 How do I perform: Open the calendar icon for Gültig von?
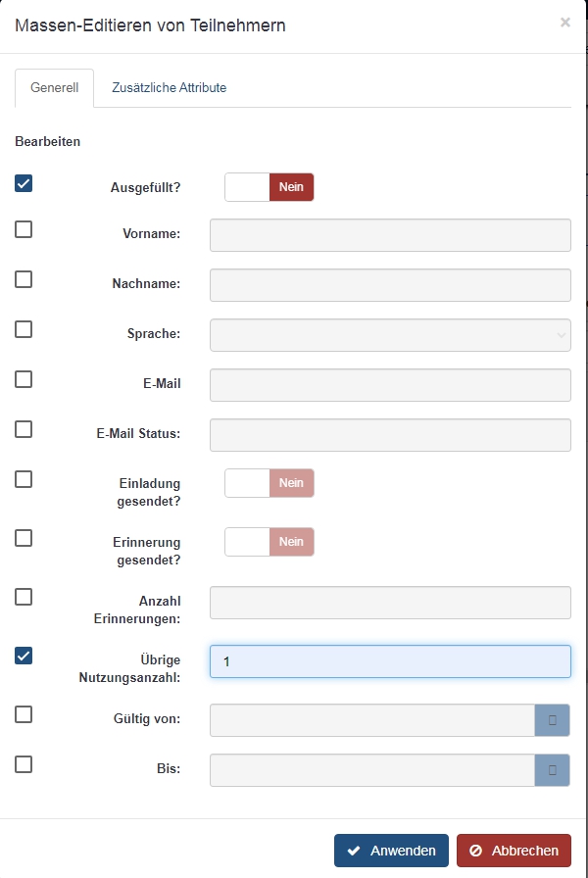click(x=553, y=720)
